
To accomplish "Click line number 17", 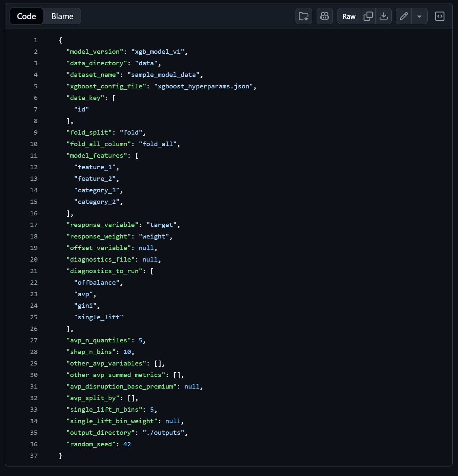I will click(x=33, y=225).
